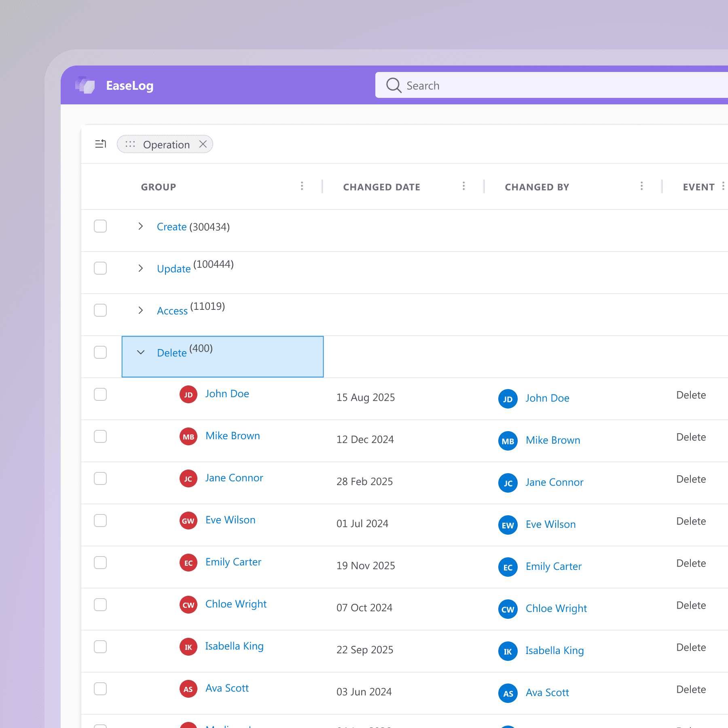Check the Access group checkbox
The width and height of the screenshot is (728, 728).
pos(100,310)
